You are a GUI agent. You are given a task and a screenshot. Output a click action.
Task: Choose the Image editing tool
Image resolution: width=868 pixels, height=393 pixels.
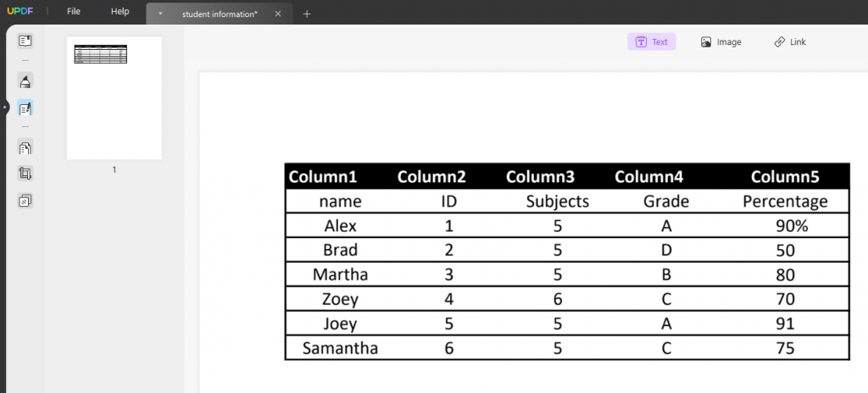point(721,42)
